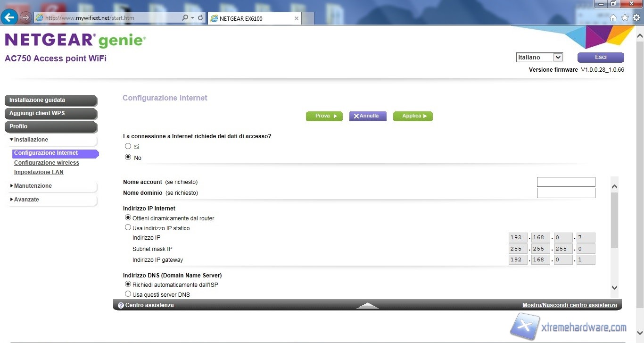Click the inner form vertical scrollbar thumb

(614, 219)
